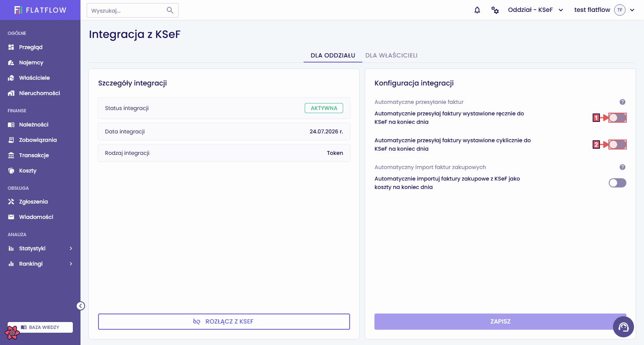Click the Token value in Rodzaj integracji
The image size is (644, 345).
click(x=335, y=153)
